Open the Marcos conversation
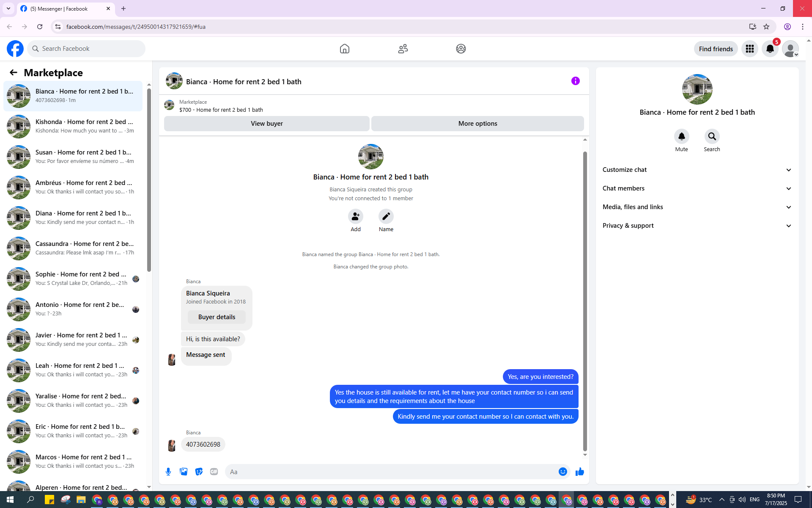The width and height of the screenshot is (812, 508). pyautogui.click(x=73, y=462)
